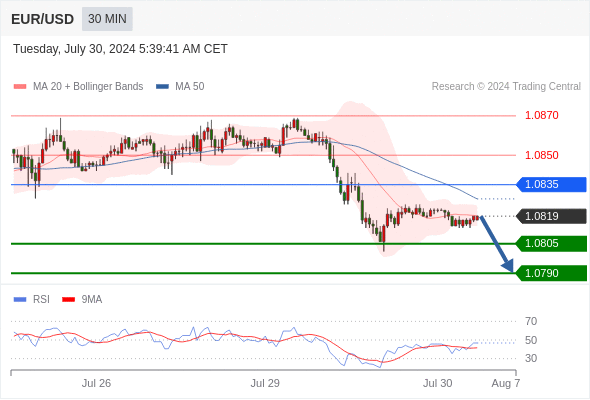
Task: Click the 9MA legend swatch
Action: 68,300
